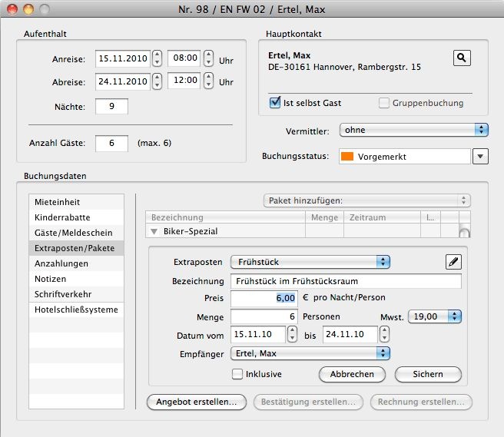Collapse the Biker-Spezial disclosure triangle
The height and width of the screenshot is (437, 504).
click(154, 231)
